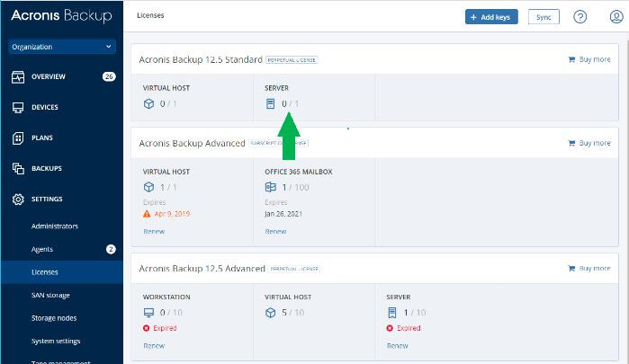Click the Apr 9, 2019 expiry date
The height and width of the screenshot is (364, 629).
click(172, 214)
